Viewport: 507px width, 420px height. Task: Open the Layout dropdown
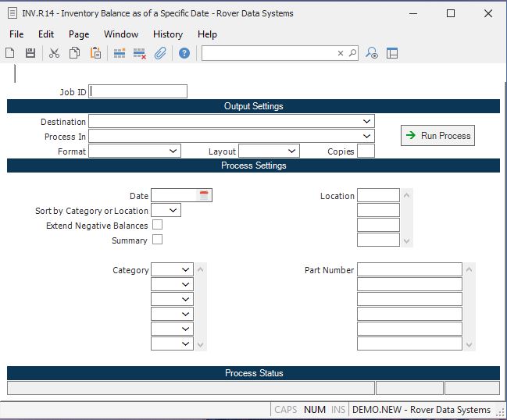point(291,151)
